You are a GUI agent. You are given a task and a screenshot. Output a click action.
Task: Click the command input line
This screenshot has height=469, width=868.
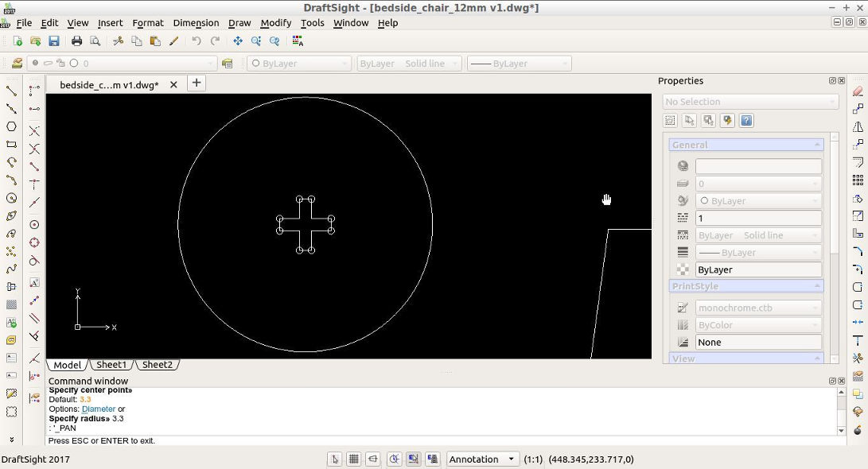tap(446, 440)
